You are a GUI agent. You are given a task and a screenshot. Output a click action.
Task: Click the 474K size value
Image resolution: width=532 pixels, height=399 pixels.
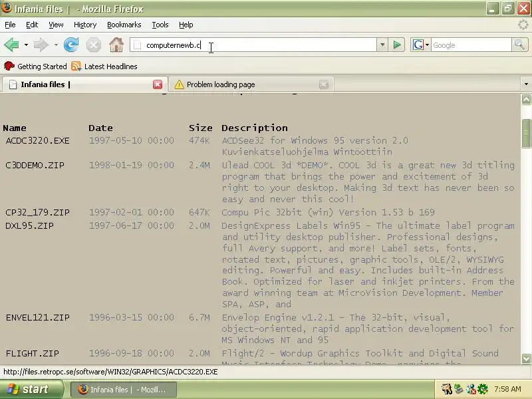click(x=199, y=140)
